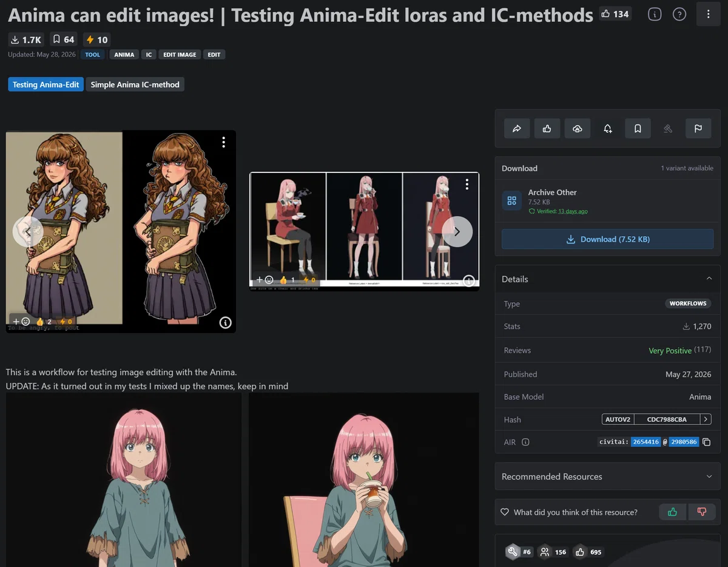Click the 1.7K downloads stat badge

click(26, 39)
